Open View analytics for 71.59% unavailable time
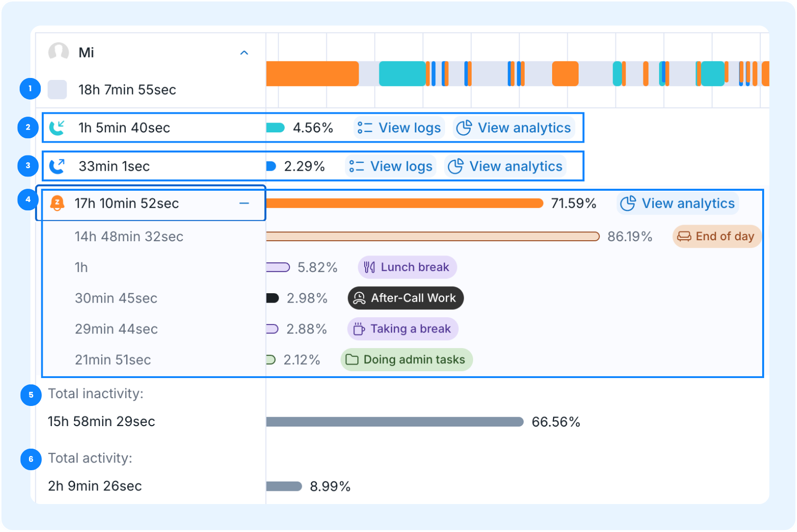The width and height of the screenshot is (797, 532). pyautogui.click(x=678, y=203)
